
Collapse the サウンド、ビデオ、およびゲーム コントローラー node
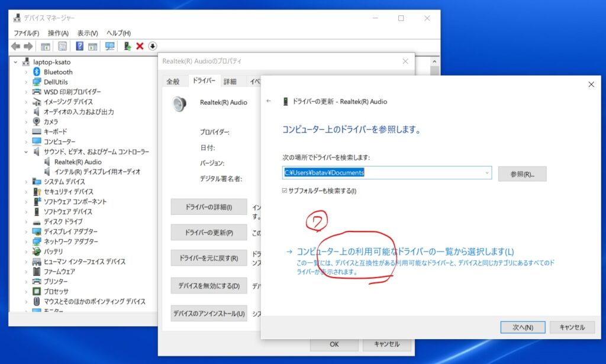pos(26,152)
